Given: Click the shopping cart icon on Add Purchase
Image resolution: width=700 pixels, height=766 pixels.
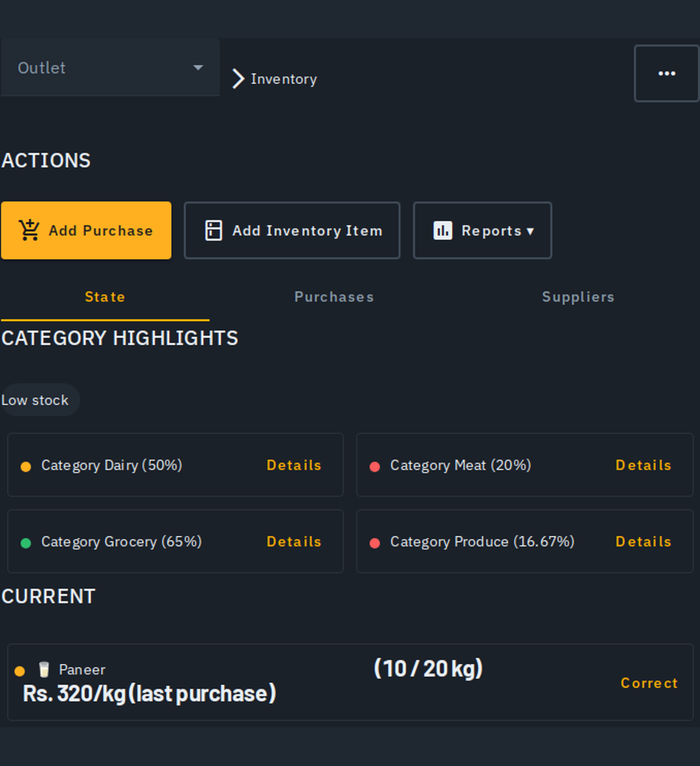Looking at the screenshot, I should pos(29,230).
